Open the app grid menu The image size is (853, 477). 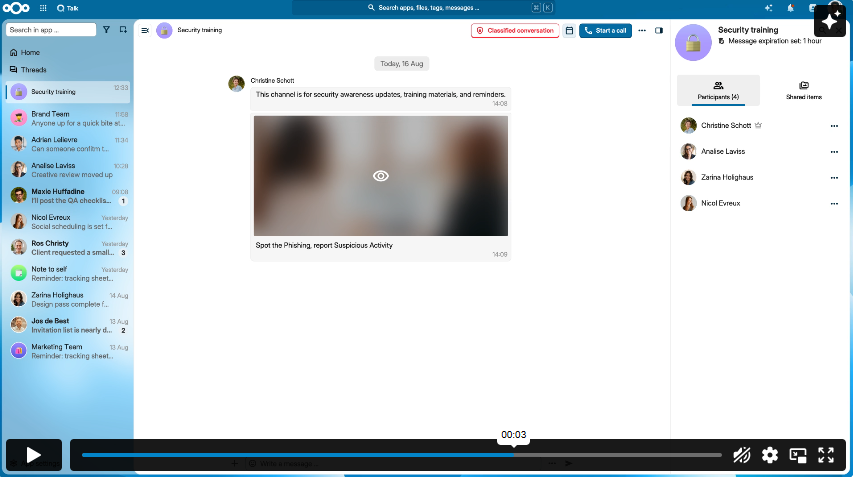pyautogui.click(x=43, y=8)
